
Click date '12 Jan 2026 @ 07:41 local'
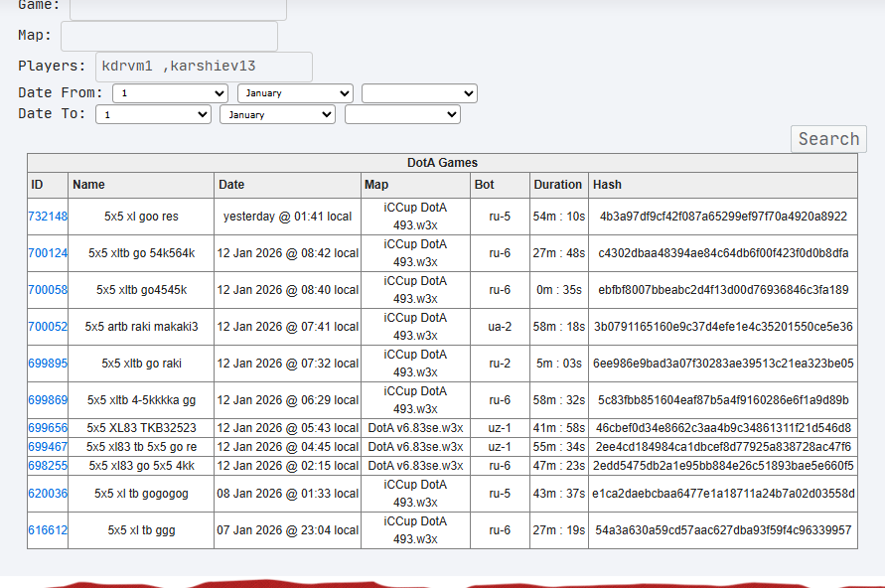[x=287, y=326]
